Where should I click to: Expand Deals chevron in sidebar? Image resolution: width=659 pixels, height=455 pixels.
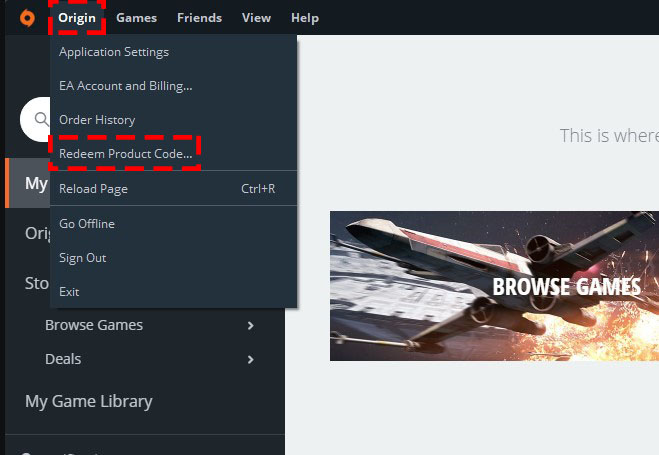coord(250,360)
